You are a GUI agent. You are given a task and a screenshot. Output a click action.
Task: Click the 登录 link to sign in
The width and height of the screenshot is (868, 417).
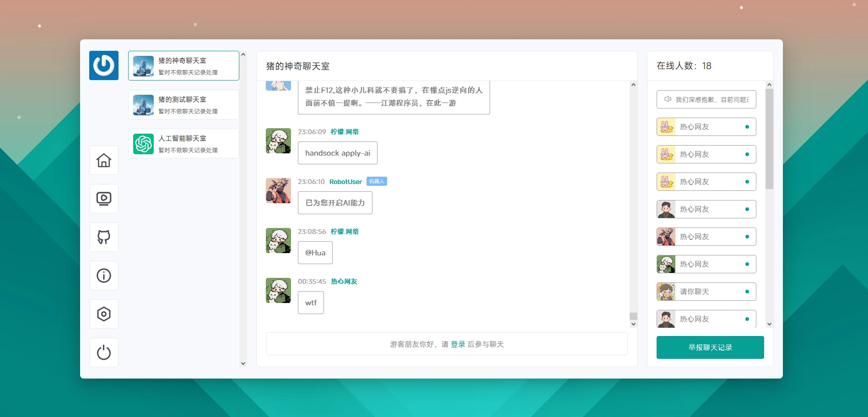(x=458, y=344)
